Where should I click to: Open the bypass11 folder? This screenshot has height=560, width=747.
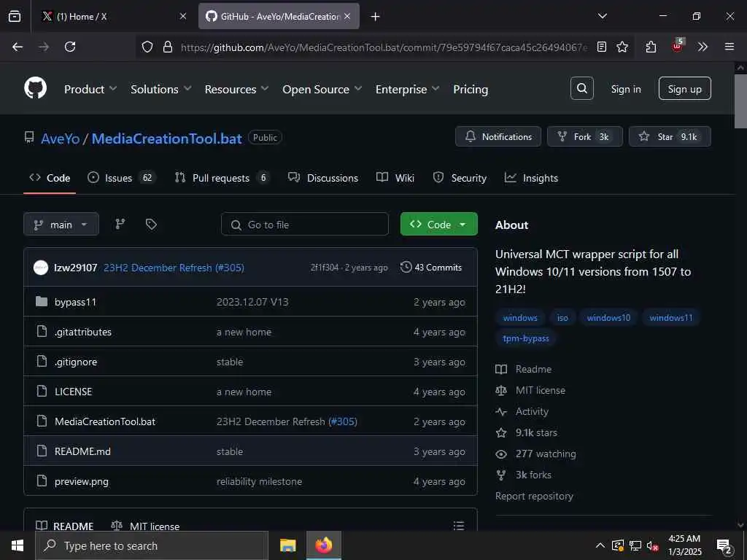click(75, 302)
